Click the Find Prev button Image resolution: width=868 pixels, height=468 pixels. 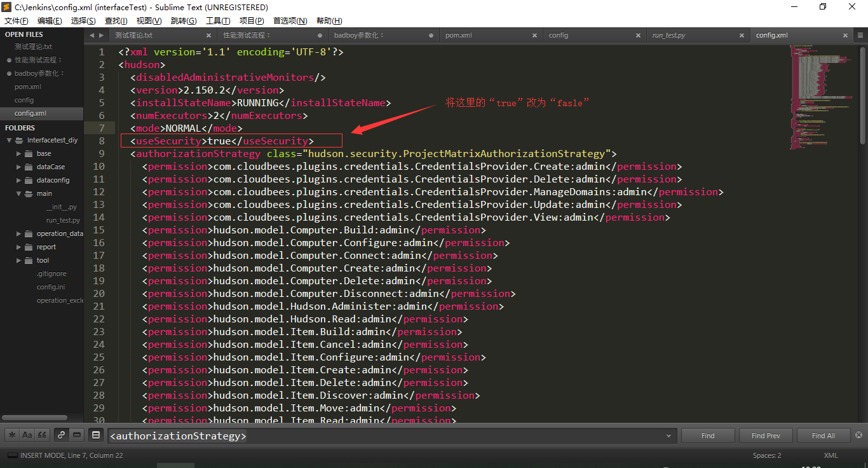point(766,436)
